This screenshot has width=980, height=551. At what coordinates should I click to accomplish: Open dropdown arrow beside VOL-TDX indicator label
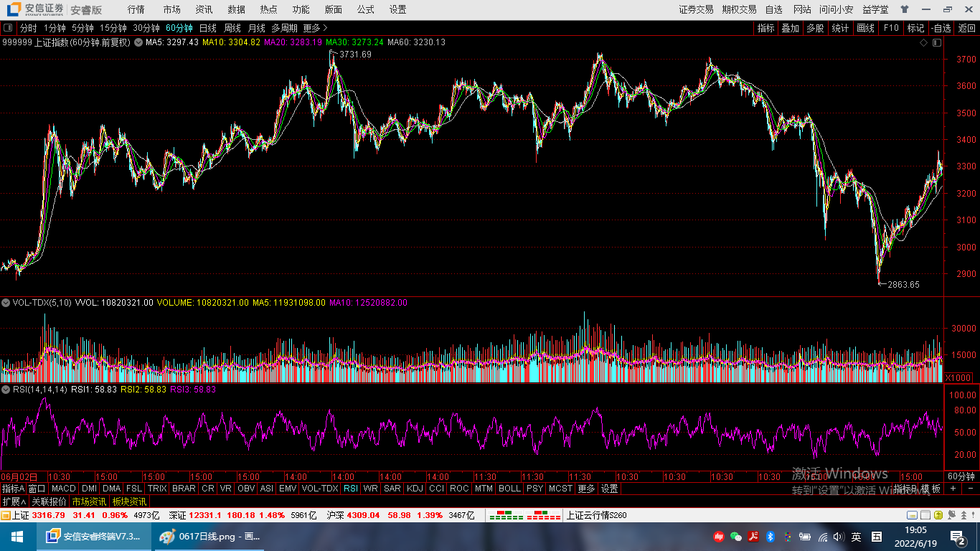tap(6, 303)
